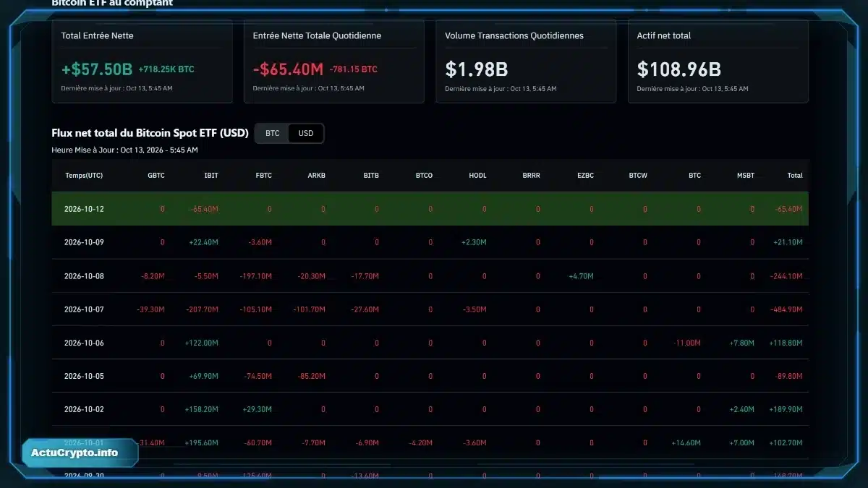Click the BRRR column header
This screenshot has width=868, height=488.
click(x=531, y=176)
